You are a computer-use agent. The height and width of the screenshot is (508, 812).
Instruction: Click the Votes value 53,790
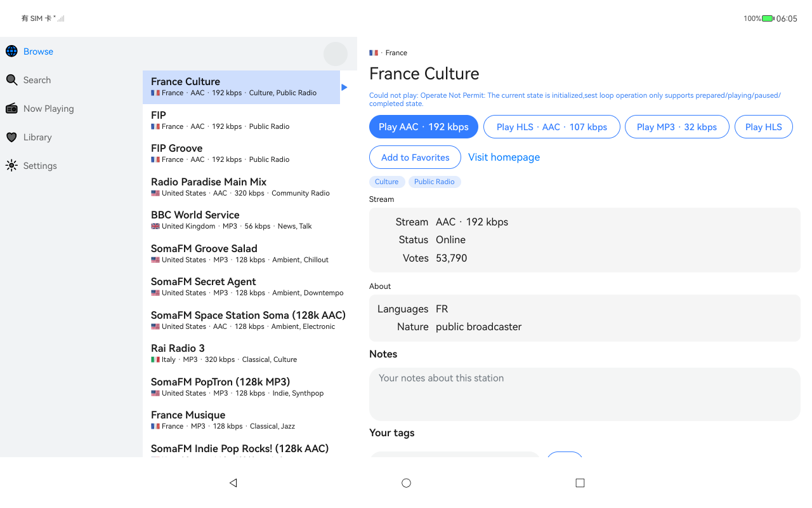pyautogui.click(x=451, y=258)
